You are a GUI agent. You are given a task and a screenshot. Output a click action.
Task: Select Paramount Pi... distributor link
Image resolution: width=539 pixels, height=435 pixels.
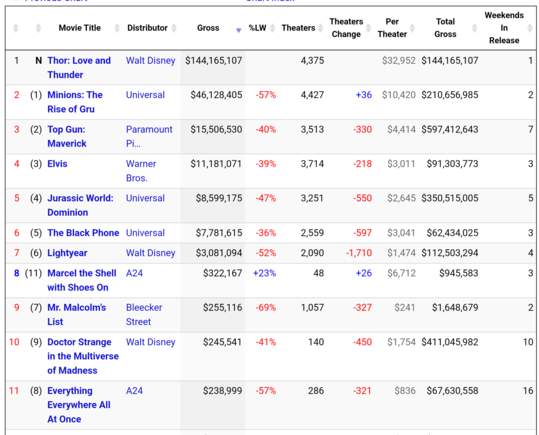click(x=149, y=137)
